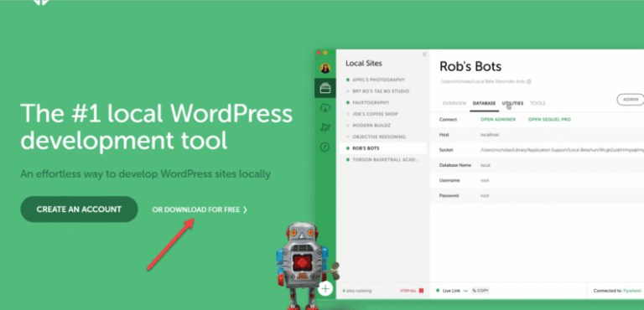This screenshot has height=310, width=644.
Task: Switch to the Tools tab
Action: (538, 103)
